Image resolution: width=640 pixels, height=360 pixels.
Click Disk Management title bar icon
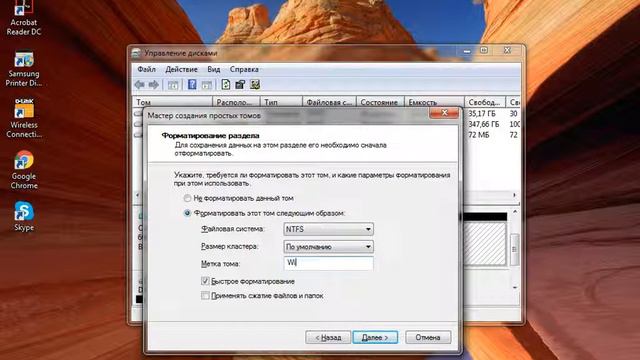[x=136, y=53]
